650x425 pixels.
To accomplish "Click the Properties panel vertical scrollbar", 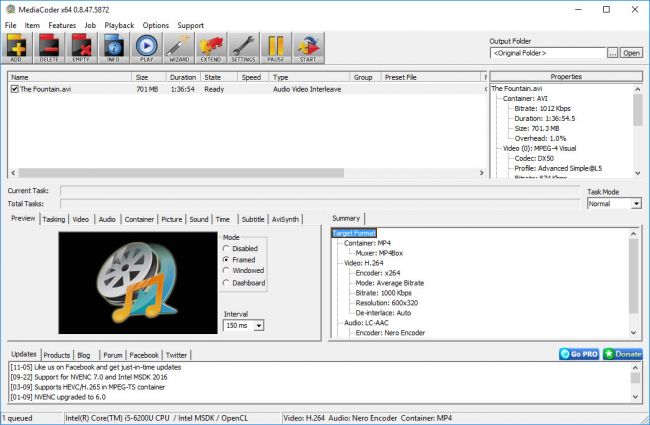I will 638,130.
